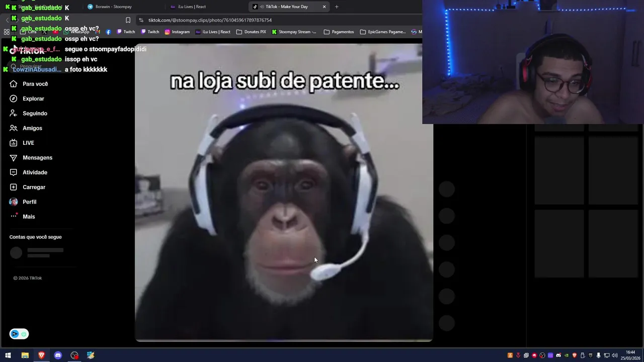Close the TikTok - Make Your Day tab

click(324, 7)
